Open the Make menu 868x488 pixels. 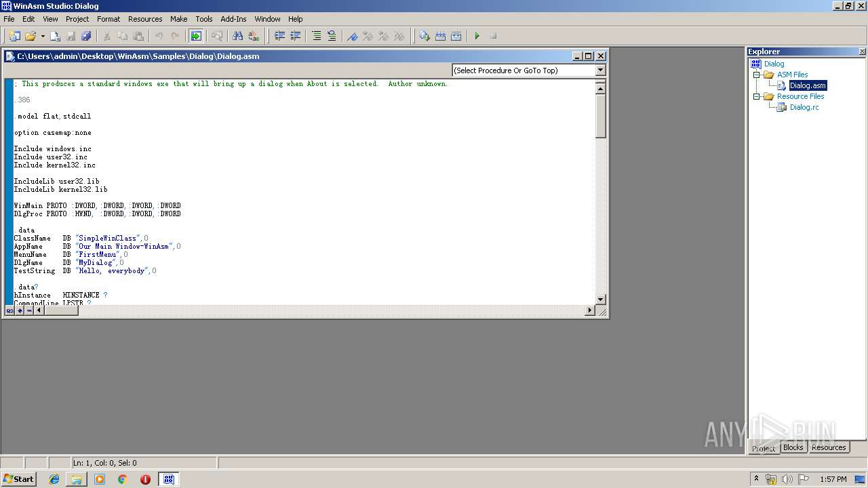tap(178, 19)
